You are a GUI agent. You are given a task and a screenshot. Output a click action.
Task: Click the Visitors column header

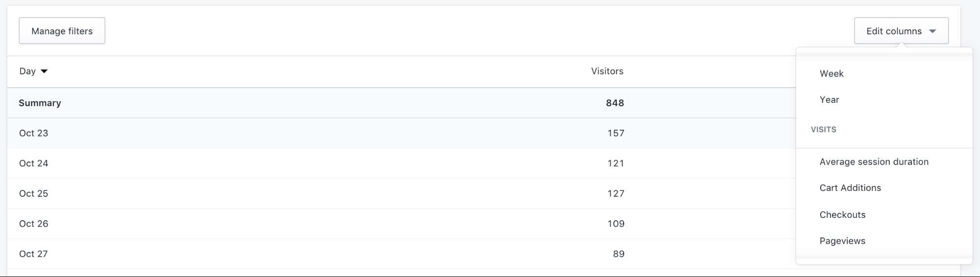607,71
